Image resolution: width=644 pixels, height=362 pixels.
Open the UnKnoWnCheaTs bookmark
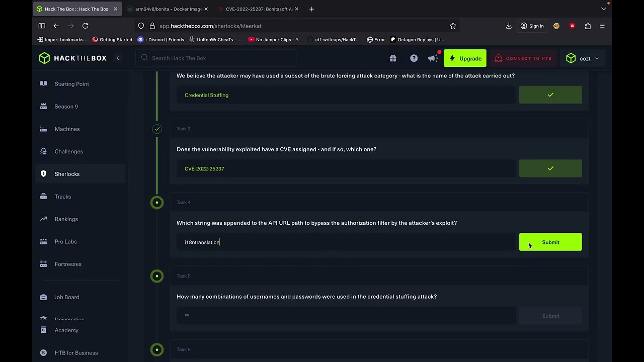coord(215,40)
